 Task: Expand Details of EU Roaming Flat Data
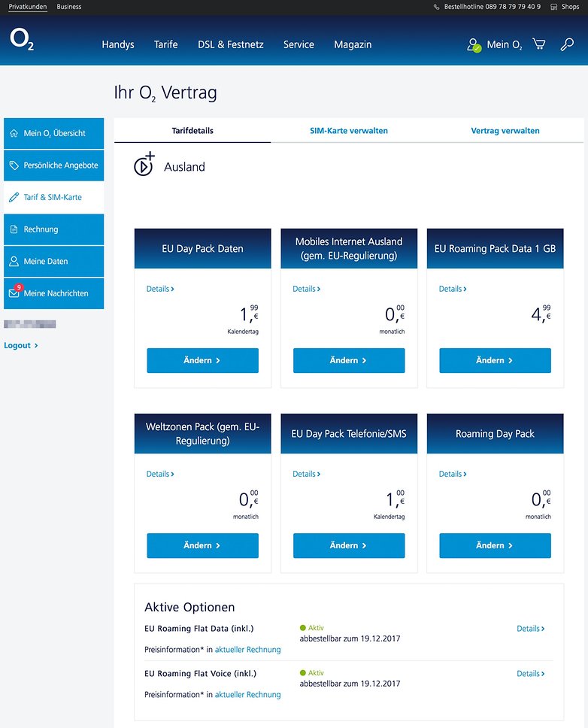(x=530, y=629)
